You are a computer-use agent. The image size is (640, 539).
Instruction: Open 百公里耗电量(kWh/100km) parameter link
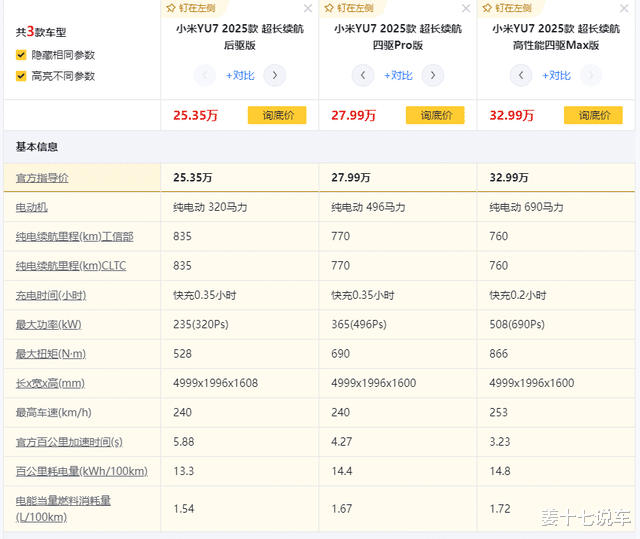(82, 471)
